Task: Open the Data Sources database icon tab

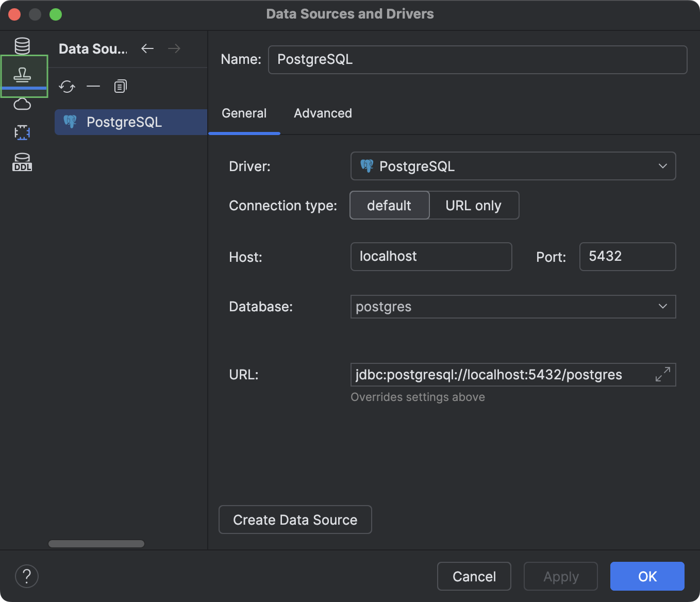Action: (x=22, y=46)
